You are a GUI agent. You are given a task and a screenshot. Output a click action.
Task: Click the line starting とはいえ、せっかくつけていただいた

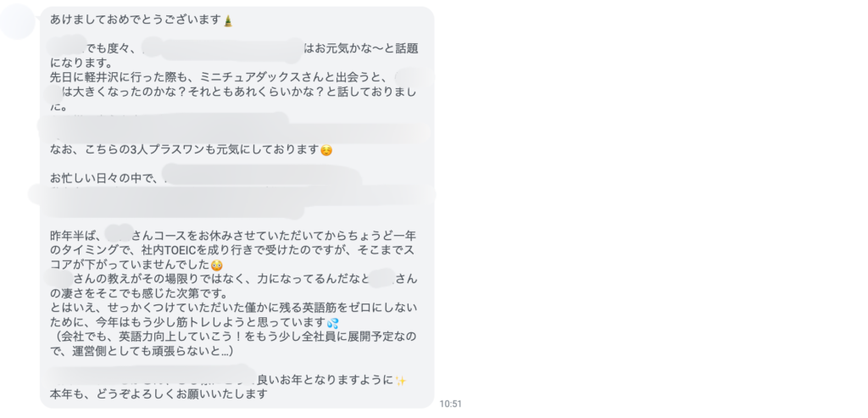(234, 308)
